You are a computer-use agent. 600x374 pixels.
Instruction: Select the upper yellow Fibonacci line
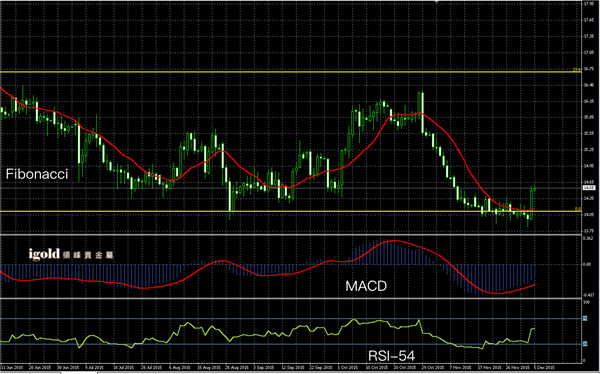click(x=291, y=72)
